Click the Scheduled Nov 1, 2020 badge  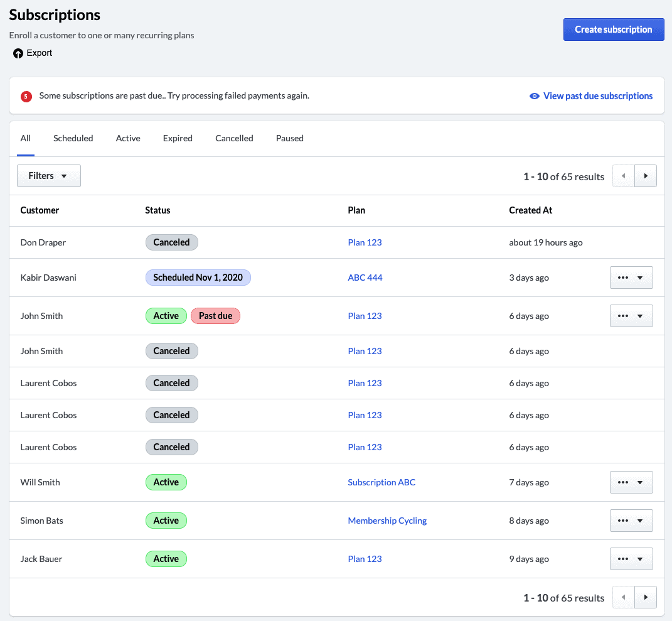coord(198,278)
